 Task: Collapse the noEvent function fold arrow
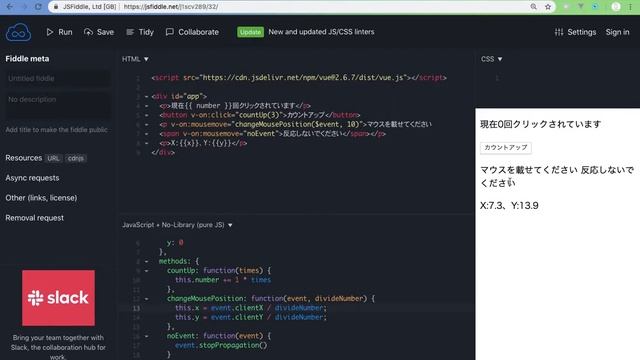(x=147, y=336)
